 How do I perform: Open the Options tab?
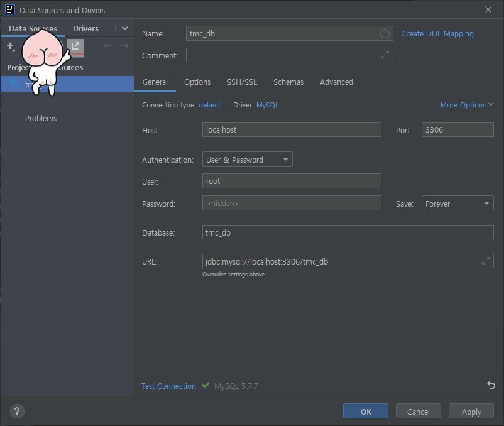pyautogui.click(x=197, y=82)
